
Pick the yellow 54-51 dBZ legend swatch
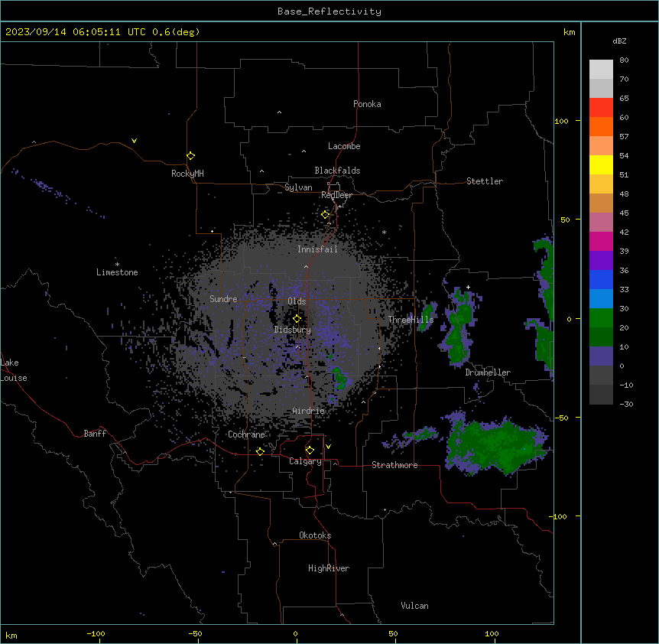[601, 164]
